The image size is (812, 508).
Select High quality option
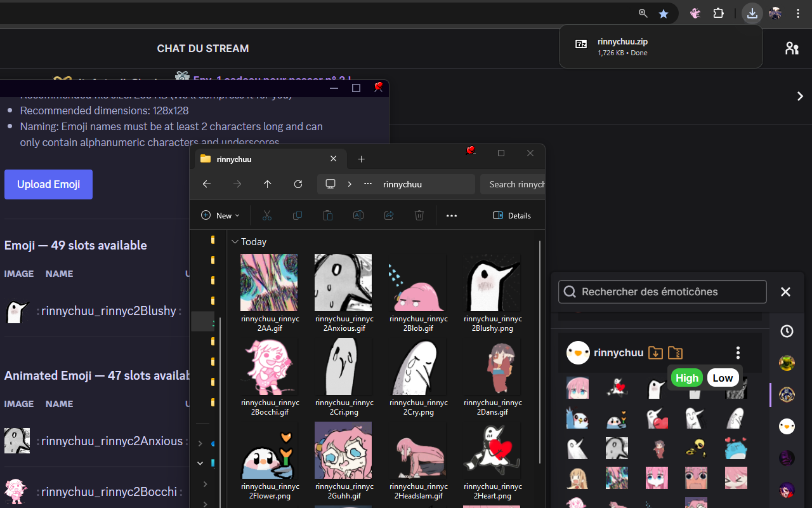pos(687,378)
